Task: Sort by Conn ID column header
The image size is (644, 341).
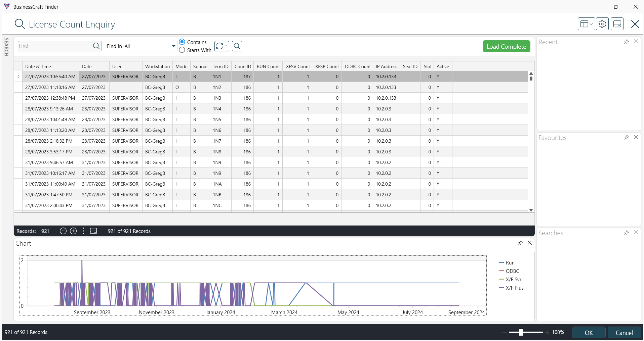Action: click(242, 66)
